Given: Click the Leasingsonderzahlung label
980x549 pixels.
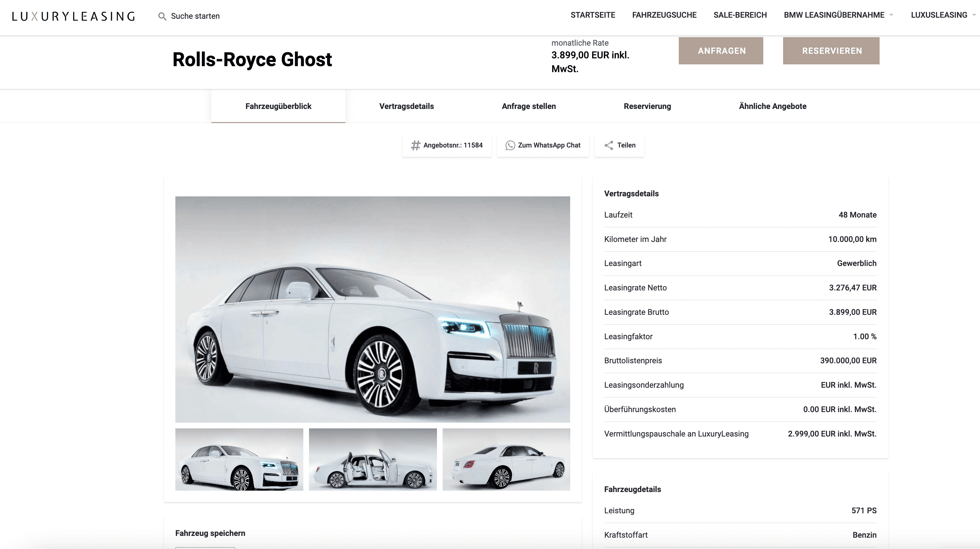Looking at the screenshot, I should [x=644, y=385].
